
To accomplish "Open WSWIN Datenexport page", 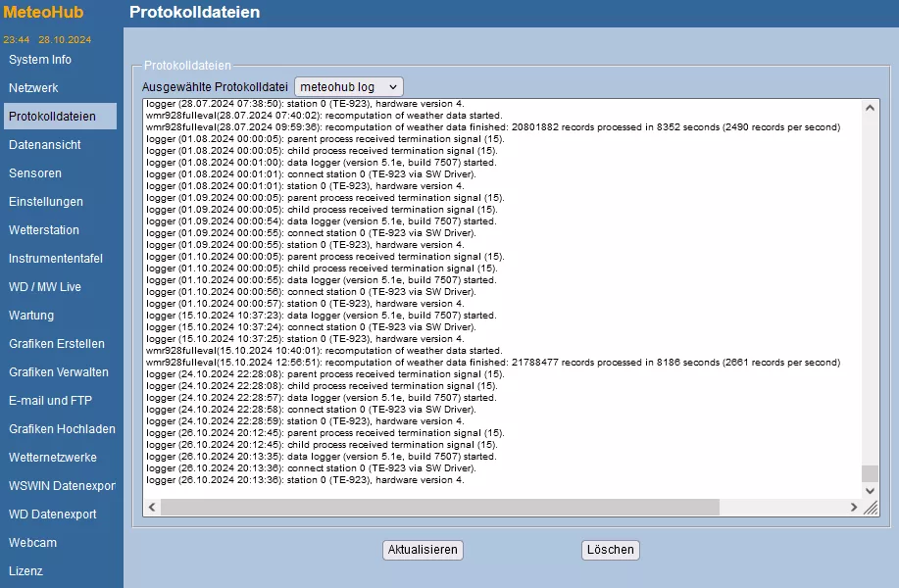I will coord(62,486).
